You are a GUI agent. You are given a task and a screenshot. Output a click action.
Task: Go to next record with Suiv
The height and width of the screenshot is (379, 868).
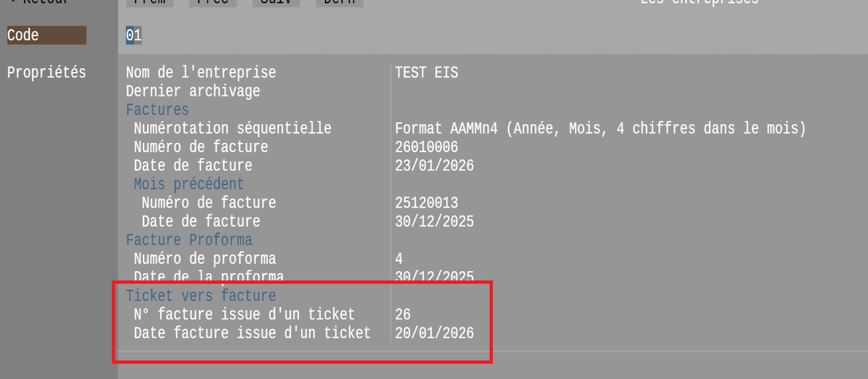276,2
